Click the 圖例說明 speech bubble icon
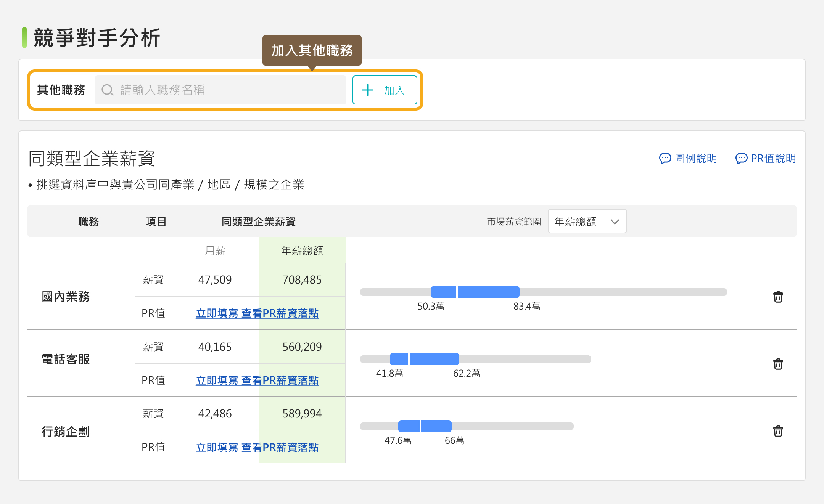 click(x=665, y=158)
